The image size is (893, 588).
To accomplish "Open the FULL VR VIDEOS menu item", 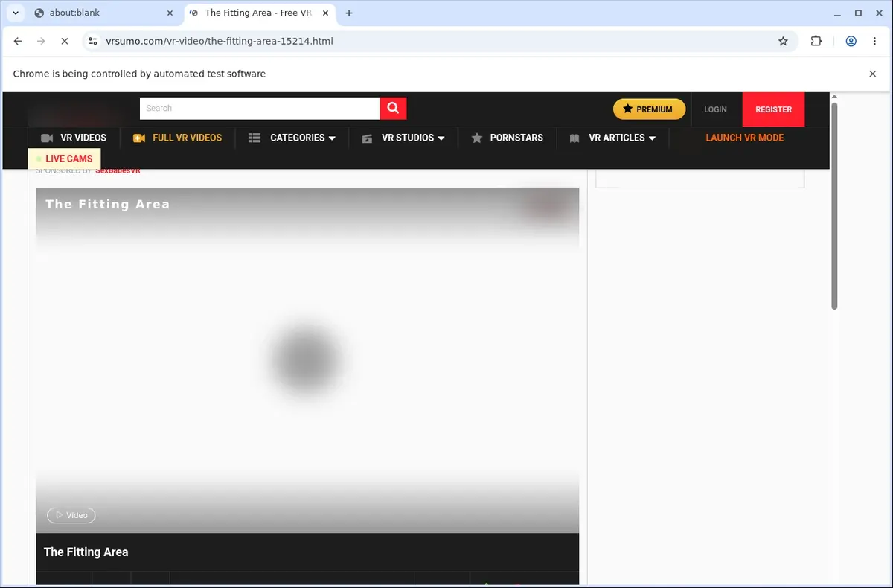I will pos(178,138).
